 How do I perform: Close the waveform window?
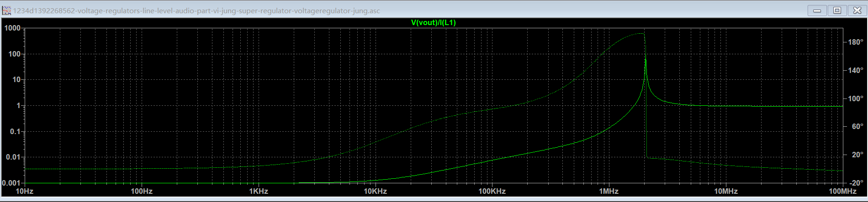click(x=857, y=10)
